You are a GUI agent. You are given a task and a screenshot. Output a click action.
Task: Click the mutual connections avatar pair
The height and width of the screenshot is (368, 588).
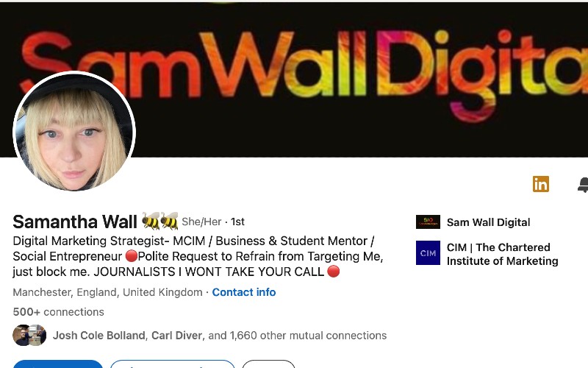click(29, 335)
